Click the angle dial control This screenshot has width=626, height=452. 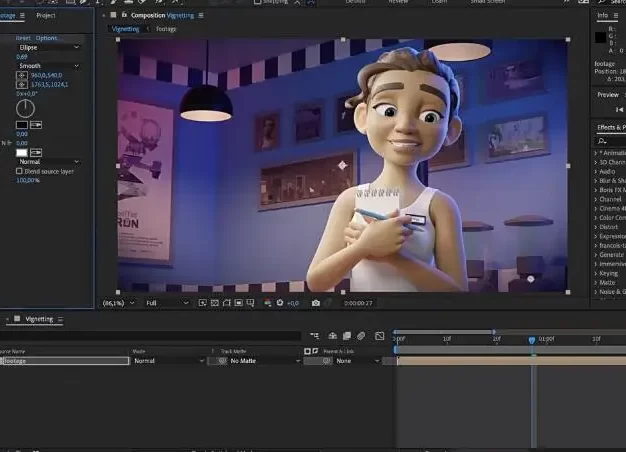tap(25, 108)
